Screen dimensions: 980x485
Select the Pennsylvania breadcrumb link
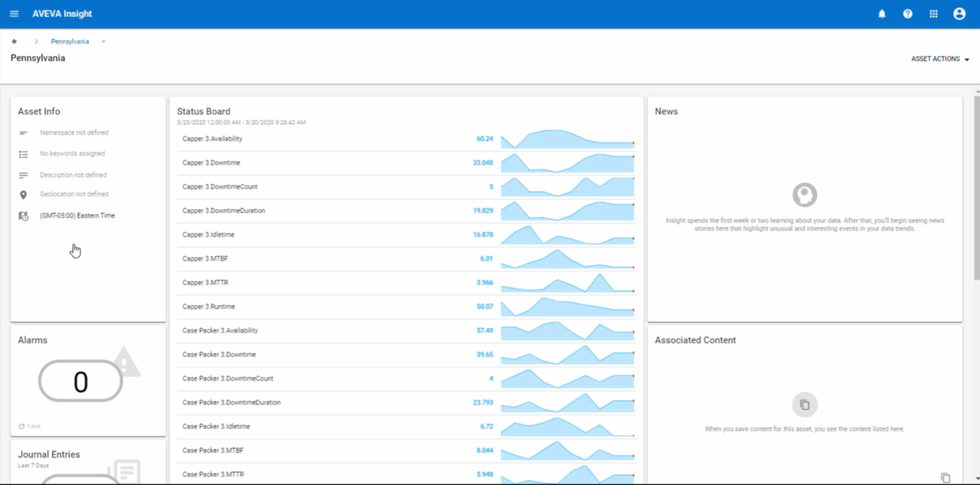pos(70,41)
